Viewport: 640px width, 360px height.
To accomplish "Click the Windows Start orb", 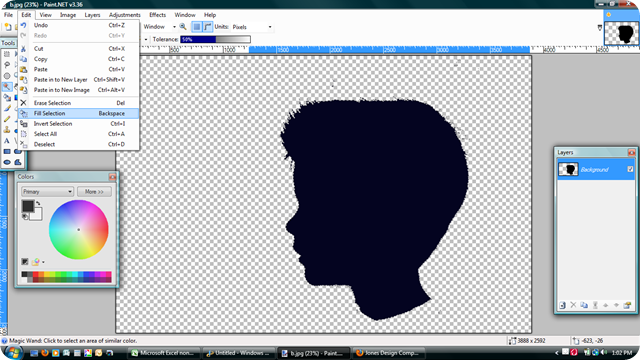I will [x=13, y=352].
